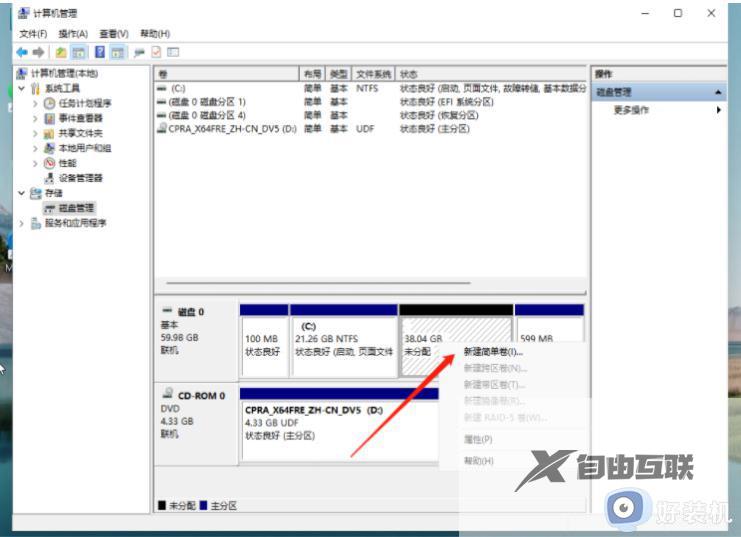
Task: Expand the 共享文件夹 node
Action: pyautogui.click(x=35, y=133)
